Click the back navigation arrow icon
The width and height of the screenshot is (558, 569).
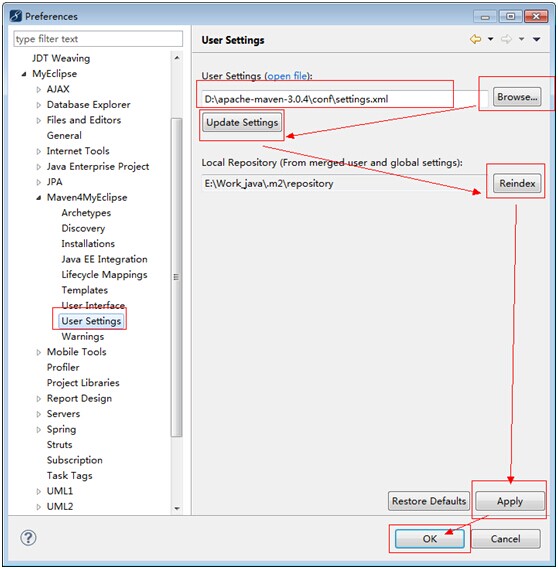pyautogui.click(x=475, y=39)
